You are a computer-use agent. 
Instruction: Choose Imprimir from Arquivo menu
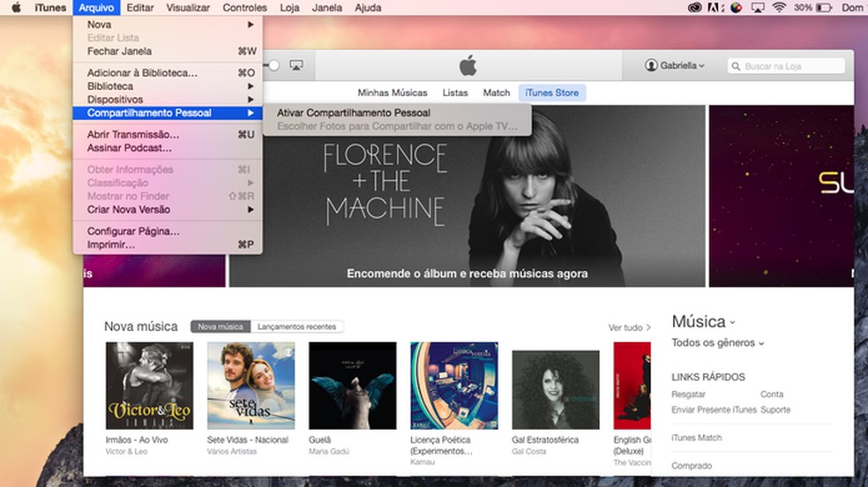point(168,244)
